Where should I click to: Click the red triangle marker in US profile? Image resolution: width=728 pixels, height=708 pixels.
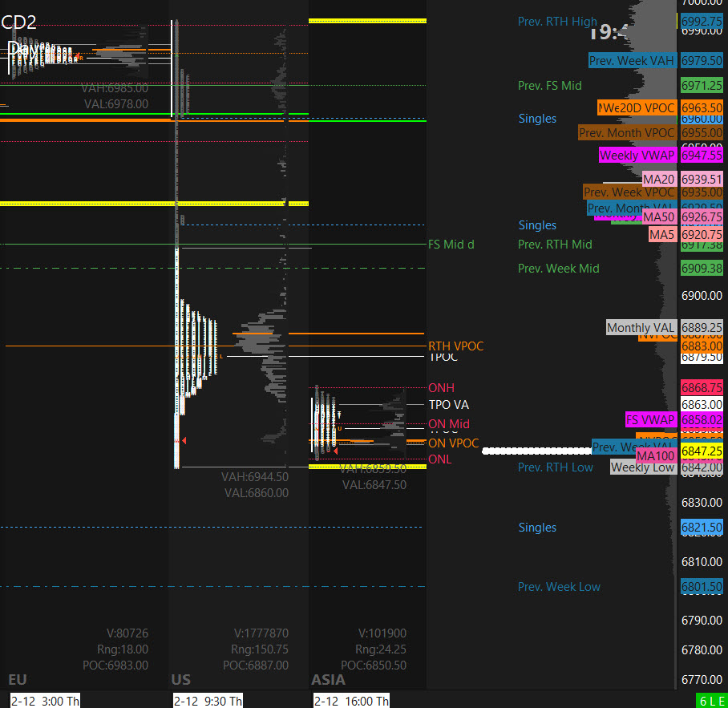[184, 441]
